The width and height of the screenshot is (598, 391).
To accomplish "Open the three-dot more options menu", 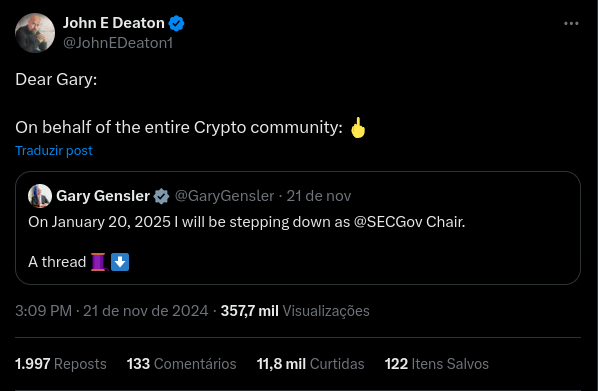I will 571,24.
